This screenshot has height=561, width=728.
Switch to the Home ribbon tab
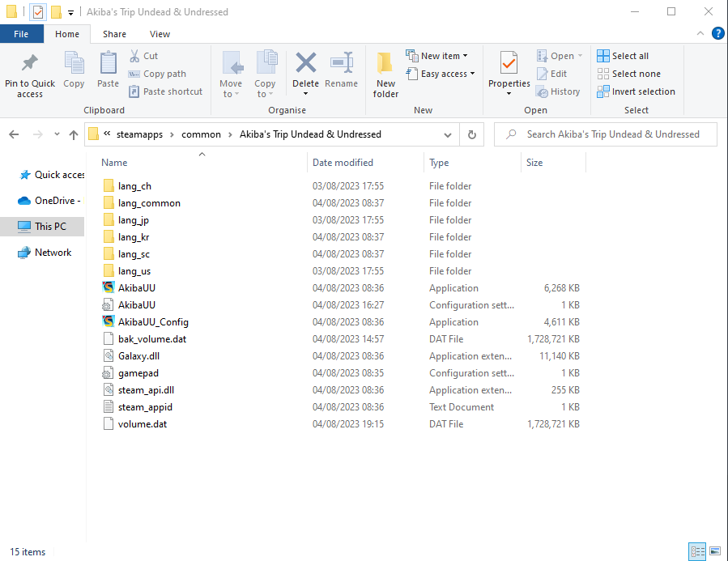(67, 34)
